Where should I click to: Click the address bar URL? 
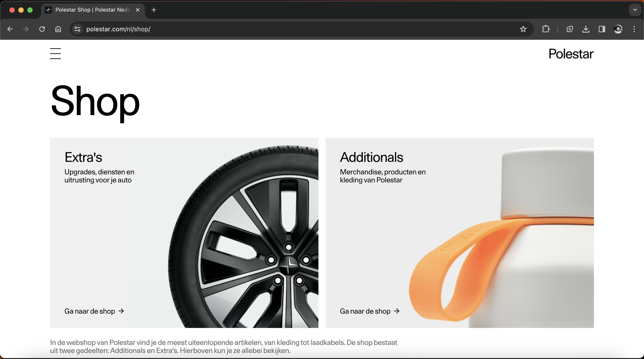point(118,29)
